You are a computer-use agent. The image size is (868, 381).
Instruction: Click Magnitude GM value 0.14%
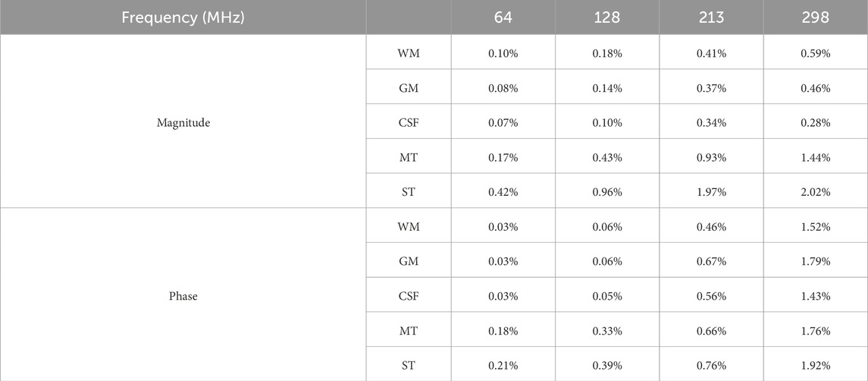[x=606, y=88]
